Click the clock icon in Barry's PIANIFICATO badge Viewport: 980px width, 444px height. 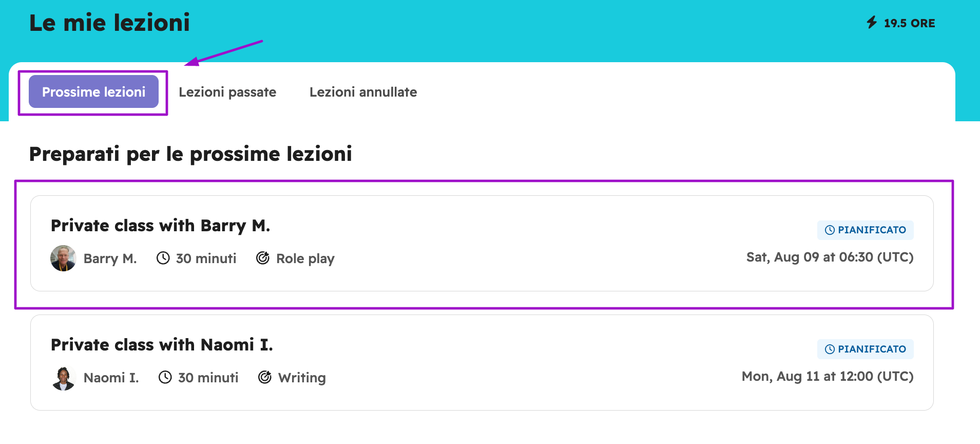pos(830,230)
